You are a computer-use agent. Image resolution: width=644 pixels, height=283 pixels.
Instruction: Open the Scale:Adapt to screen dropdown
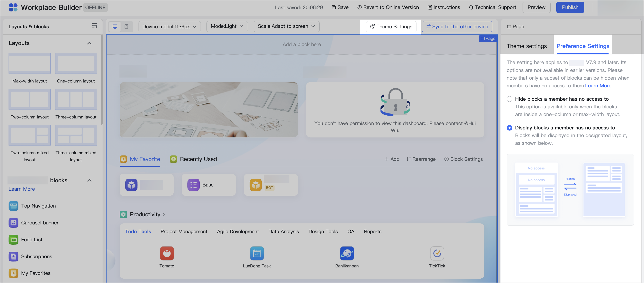286,26
